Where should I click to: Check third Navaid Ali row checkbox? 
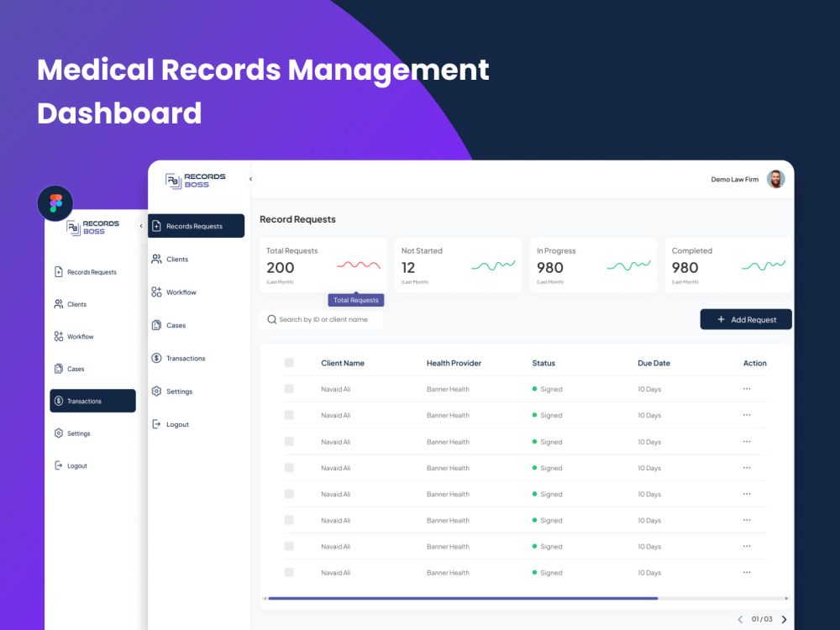[289, 442]
